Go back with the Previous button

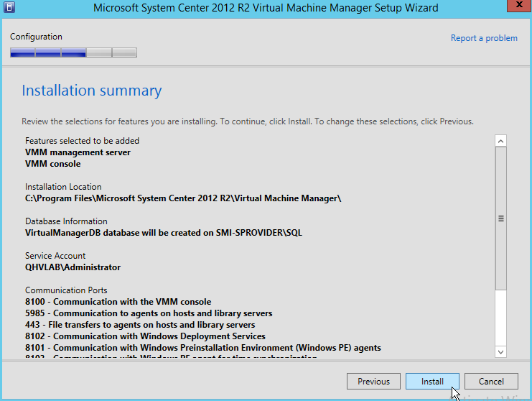[373, 382]
